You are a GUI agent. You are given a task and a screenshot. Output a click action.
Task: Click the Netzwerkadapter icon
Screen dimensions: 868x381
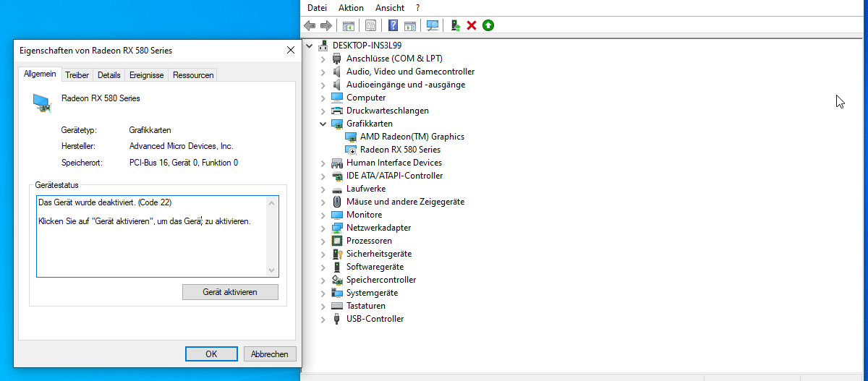coord(337,228)
